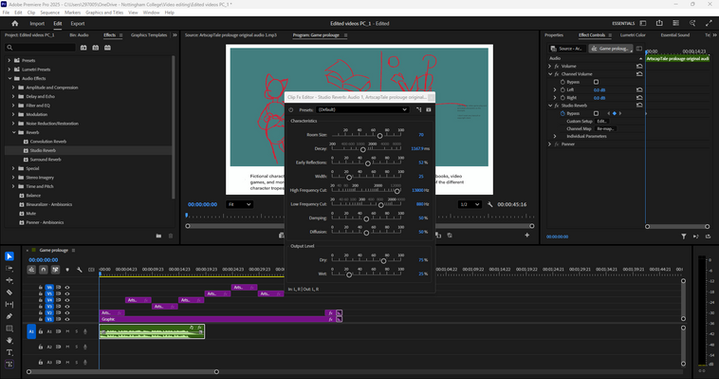The width and height of the screenshot is (719, 379).
Task: Open the Sequence menu
Action: [x=50, y=12]
